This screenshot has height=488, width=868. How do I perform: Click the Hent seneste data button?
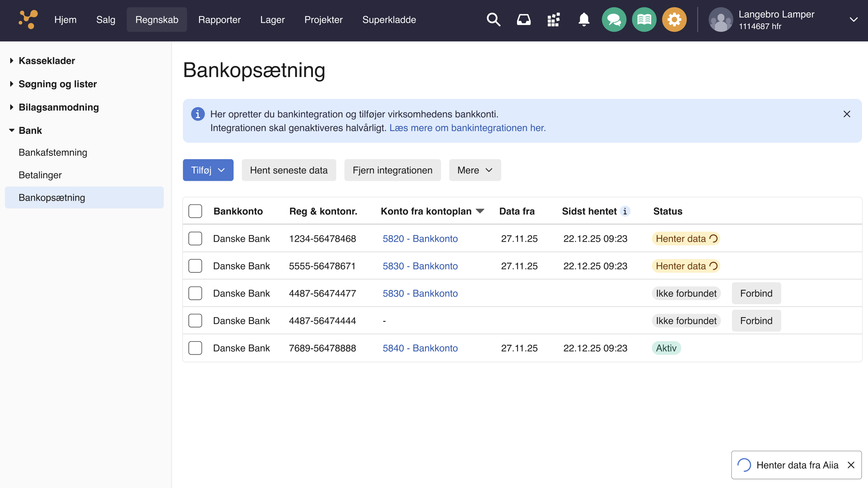pyautogui.click(x=289, y=170)
